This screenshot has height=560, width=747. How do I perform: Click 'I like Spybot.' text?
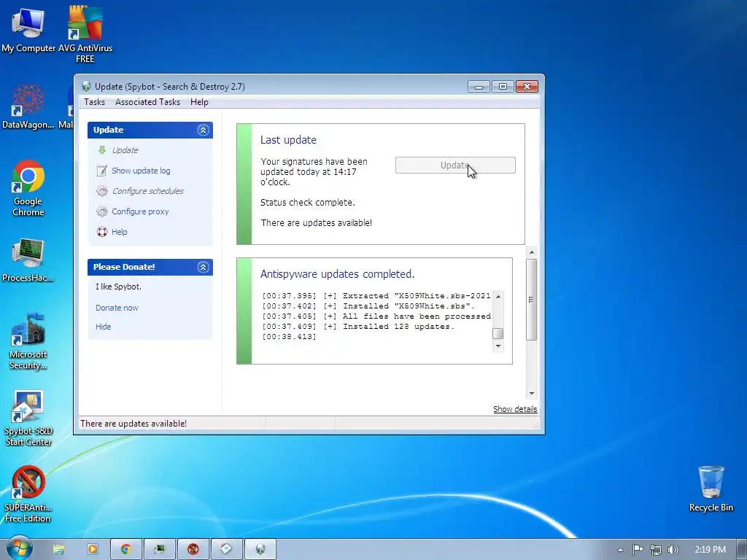pos(118,287)
